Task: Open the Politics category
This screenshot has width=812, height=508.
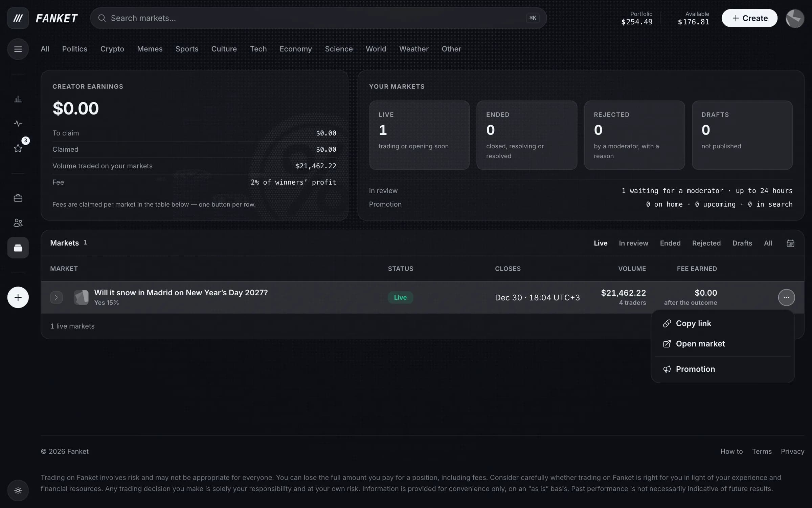Action: click(75, 49)
